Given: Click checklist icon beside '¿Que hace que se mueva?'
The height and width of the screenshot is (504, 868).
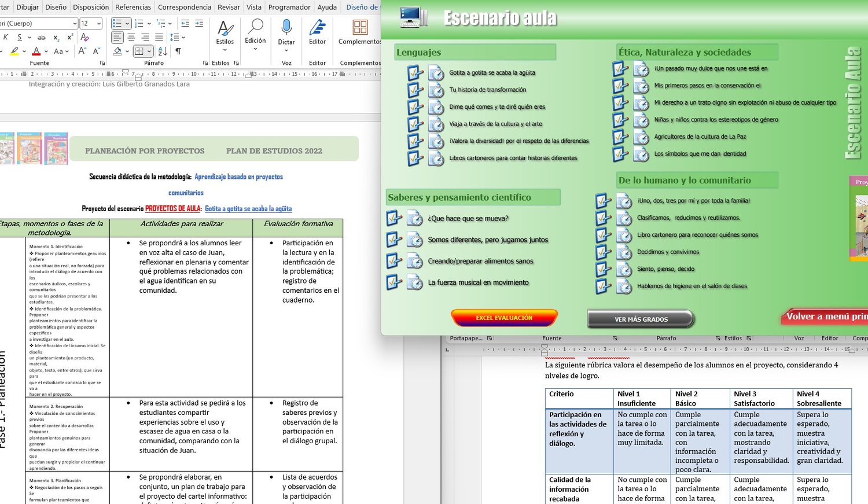Looking at the screenshot, I should click(x=394, y=219).
